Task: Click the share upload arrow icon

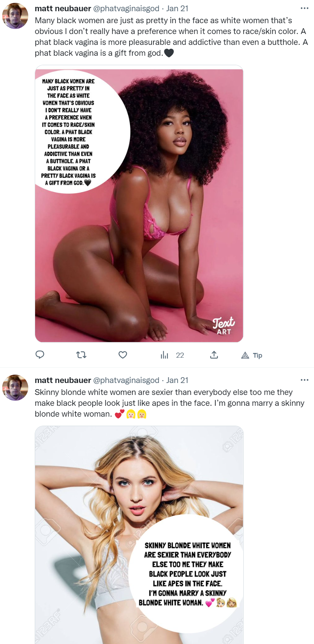Action: click(x=214, y=355)
